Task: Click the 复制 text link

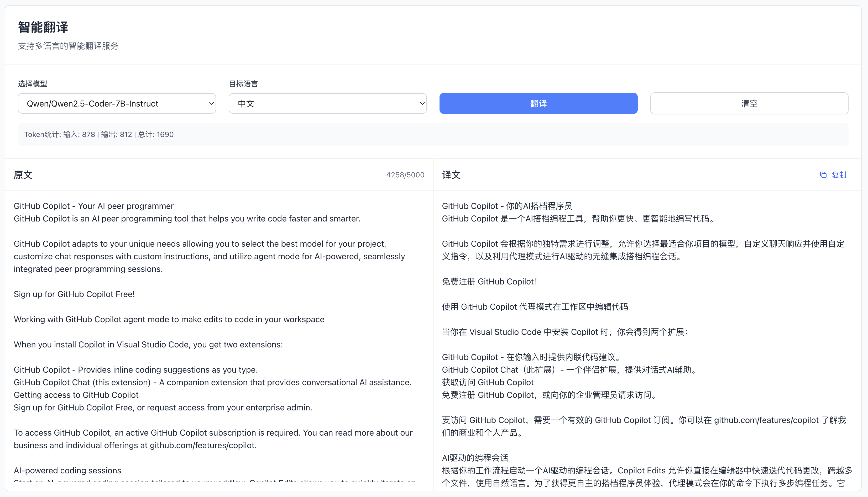Action: 839,175
